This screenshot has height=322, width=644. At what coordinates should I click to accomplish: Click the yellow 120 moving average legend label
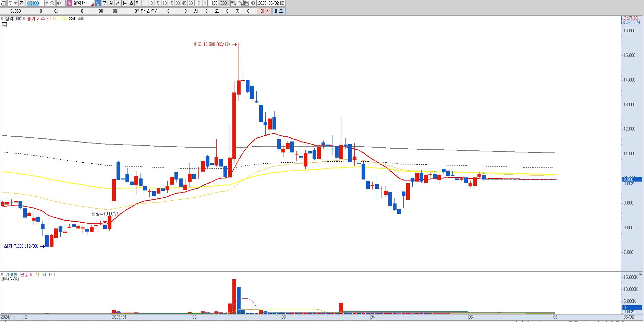(x=63, y=18)
